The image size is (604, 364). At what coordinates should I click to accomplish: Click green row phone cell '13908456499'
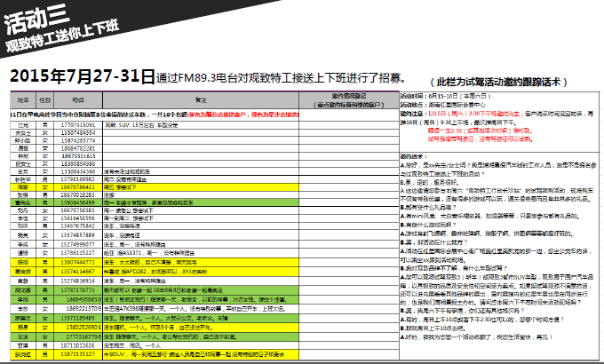(x=78, y=202)
